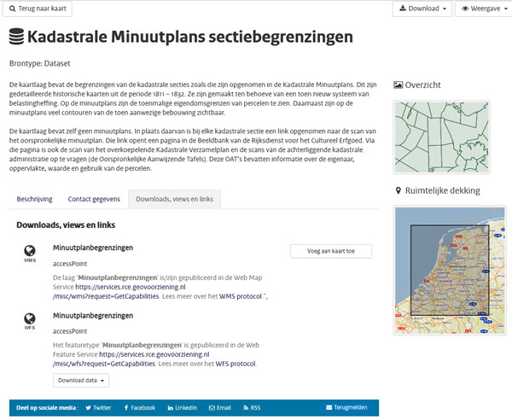Share via the LinkedIn link

pos(183,407)
